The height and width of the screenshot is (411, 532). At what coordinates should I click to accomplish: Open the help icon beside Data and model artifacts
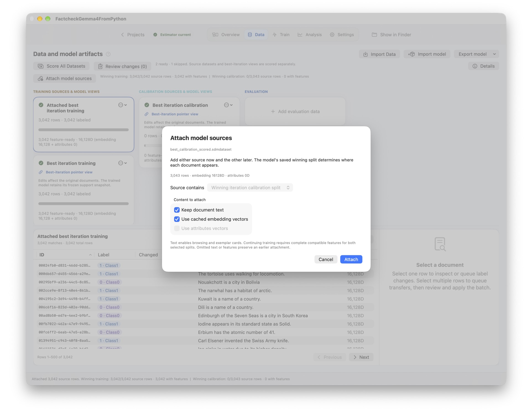click(x=108, y=54)
